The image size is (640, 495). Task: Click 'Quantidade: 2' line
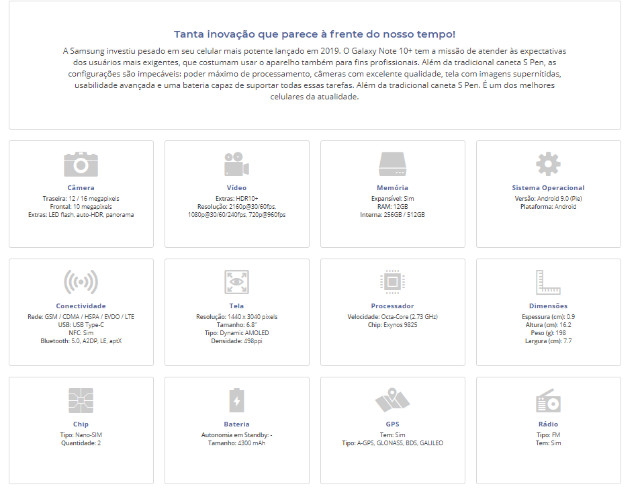pos(81,443)
